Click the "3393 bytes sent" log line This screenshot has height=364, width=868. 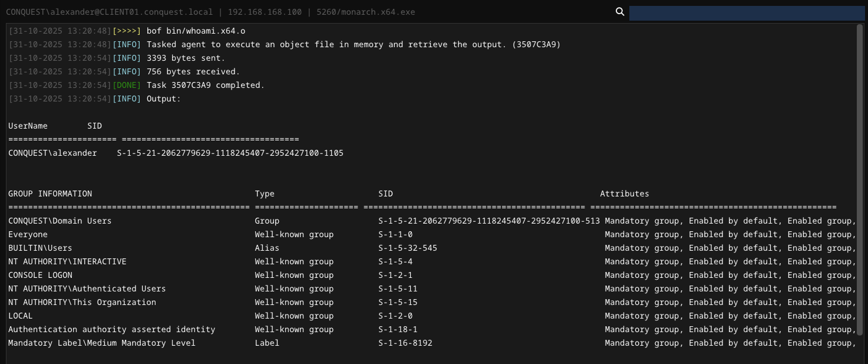tap(186, 58)
